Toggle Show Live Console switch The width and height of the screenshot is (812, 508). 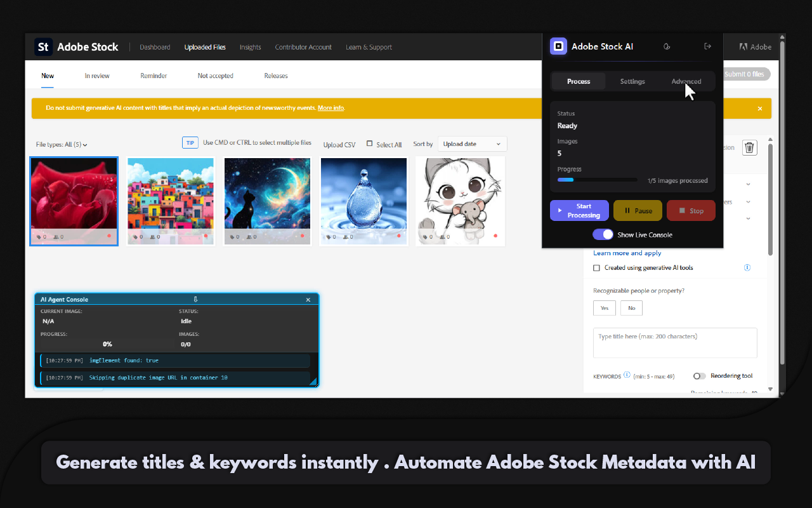[603, 234]
